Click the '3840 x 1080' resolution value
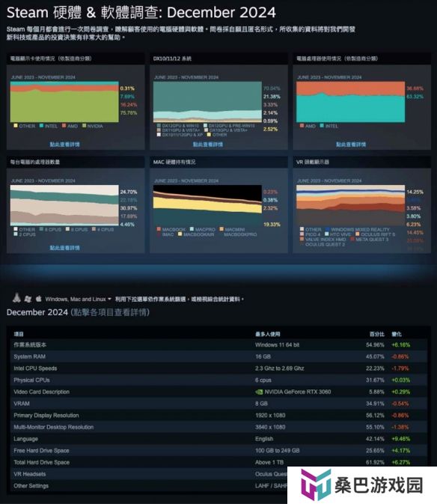The image size is (437, 504). click(x=270, y=427)
